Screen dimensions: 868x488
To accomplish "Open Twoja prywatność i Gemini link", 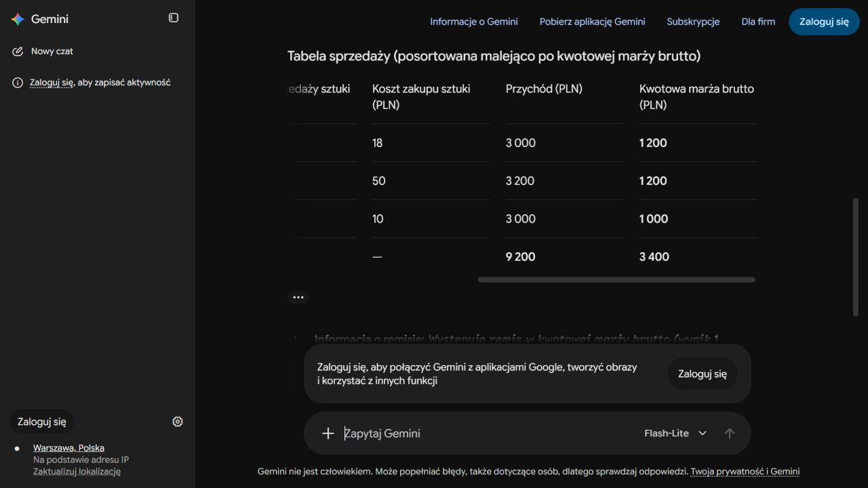I will coord(745,472).
